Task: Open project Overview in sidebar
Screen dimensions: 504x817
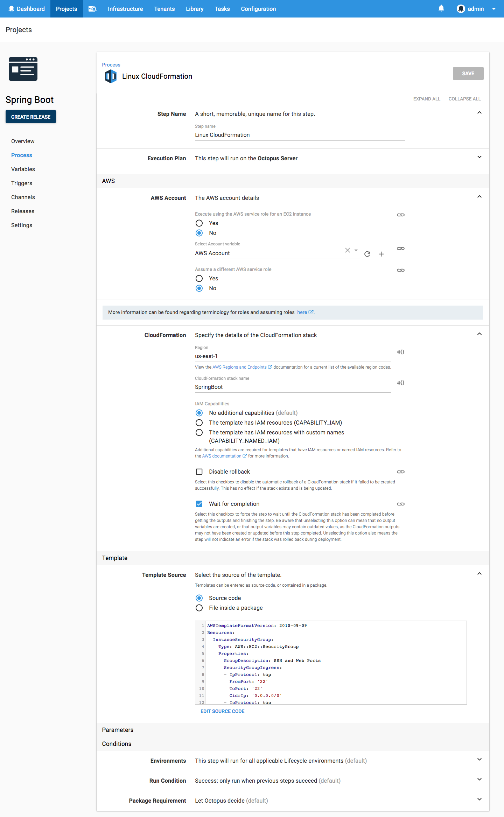Action: pyautogui.click(x=23, y=141)
